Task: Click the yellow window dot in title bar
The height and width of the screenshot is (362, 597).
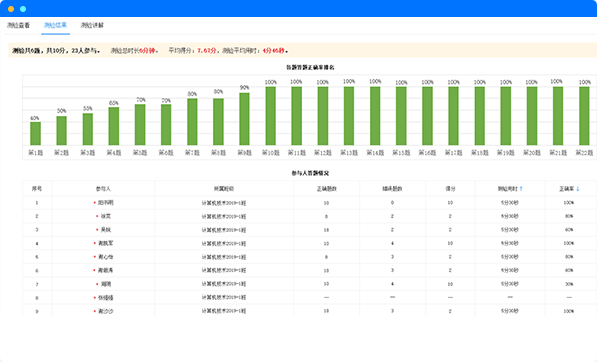Action: (11, 9)
